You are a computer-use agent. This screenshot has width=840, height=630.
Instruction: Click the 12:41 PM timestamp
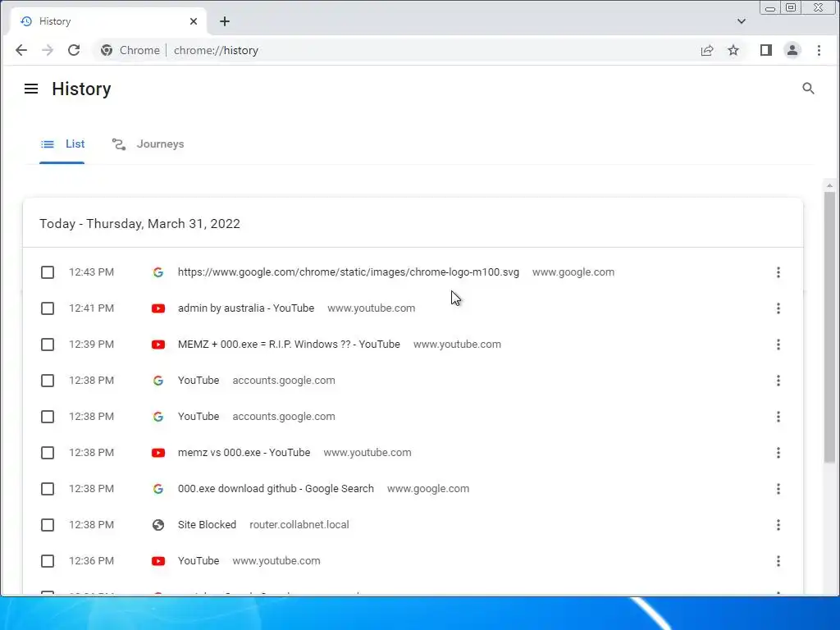pos(92,308)
